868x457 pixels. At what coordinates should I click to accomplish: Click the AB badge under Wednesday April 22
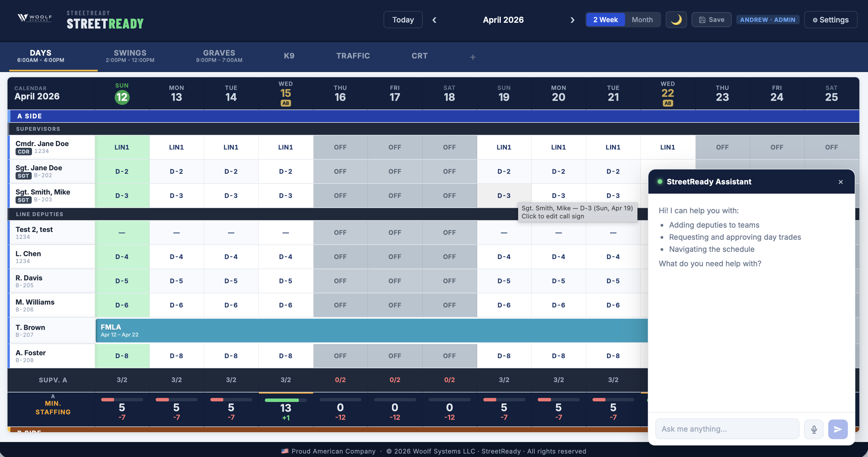(x=668, y=103)
